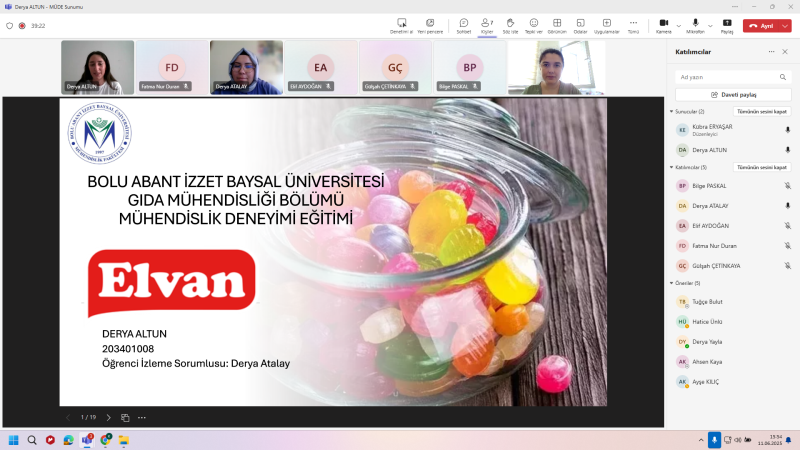Open Windows taskbar search
Screen dimensions: 800x450
pyautogui.click(x=32, y=440)
